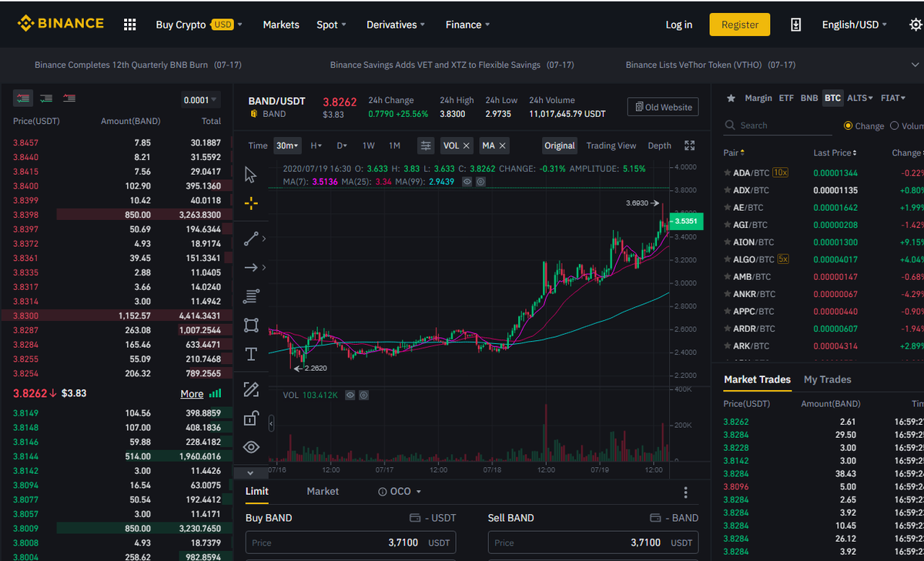Toggle the lock drawings tool

(x=251, y=418)
